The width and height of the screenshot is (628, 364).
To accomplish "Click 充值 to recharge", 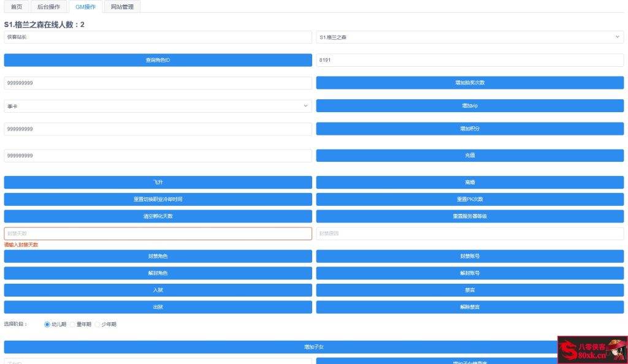I will coord(469,155).
